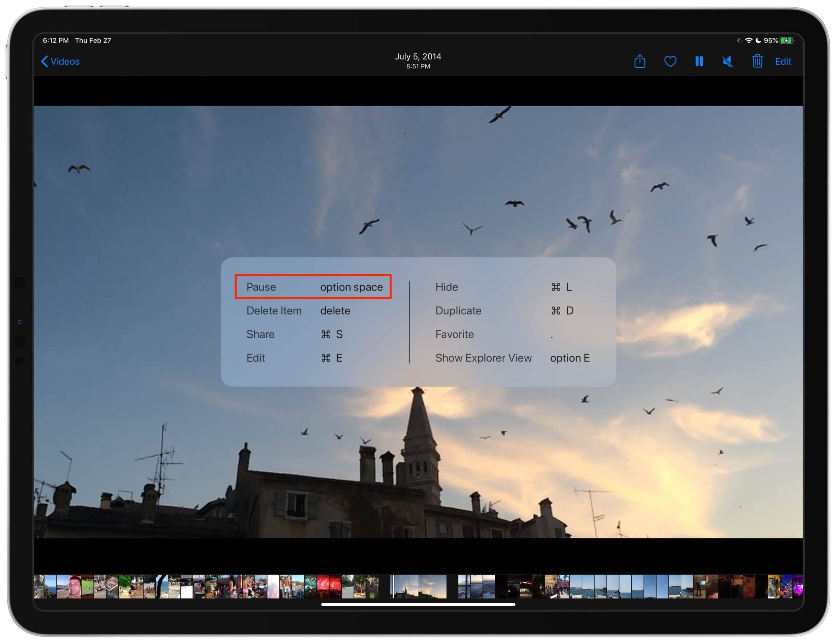
Task: Scrub the current video frame strip
Action: (418, 586)
